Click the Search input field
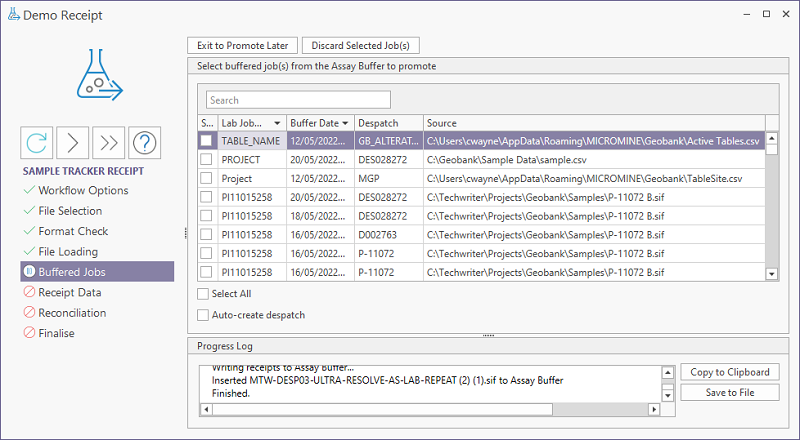800x440 pixels. point(298,100)
